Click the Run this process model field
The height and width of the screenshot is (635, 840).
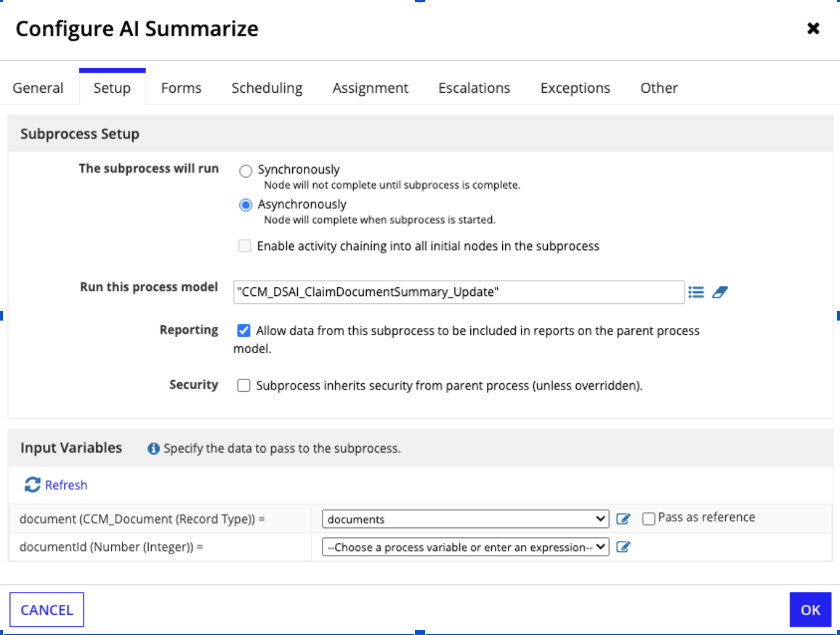[459, 292]
